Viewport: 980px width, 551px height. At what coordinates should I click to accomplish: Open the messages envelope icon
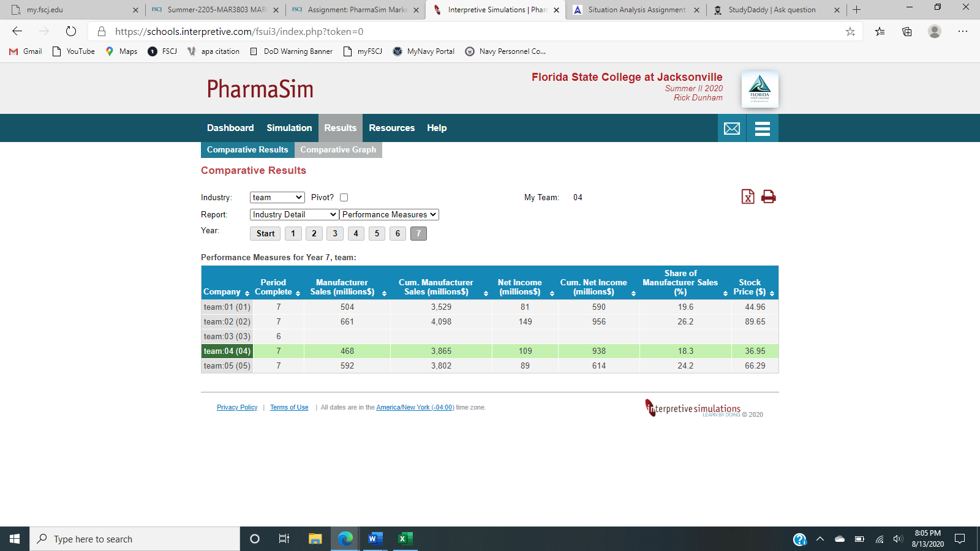[x=732, y=129]
